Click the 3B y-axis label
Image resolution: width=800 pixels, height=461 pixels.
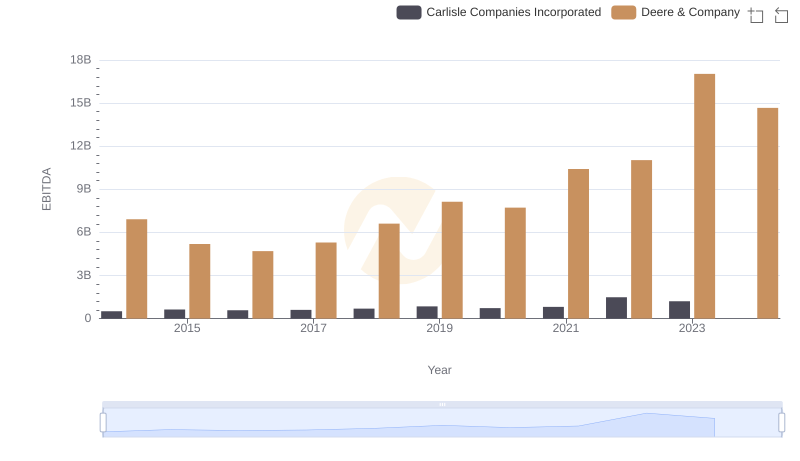click(x=84, y=275)
